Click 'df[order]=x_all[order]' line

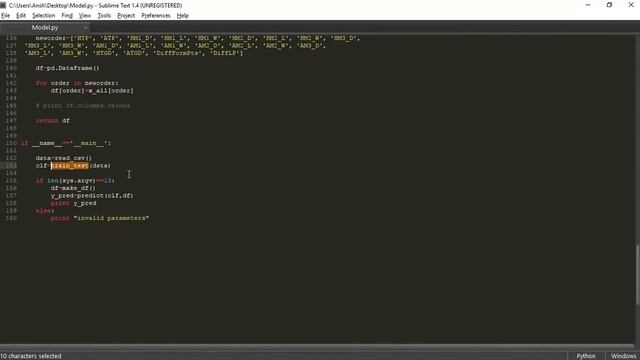pyautogui.click(x=92, y=91)
